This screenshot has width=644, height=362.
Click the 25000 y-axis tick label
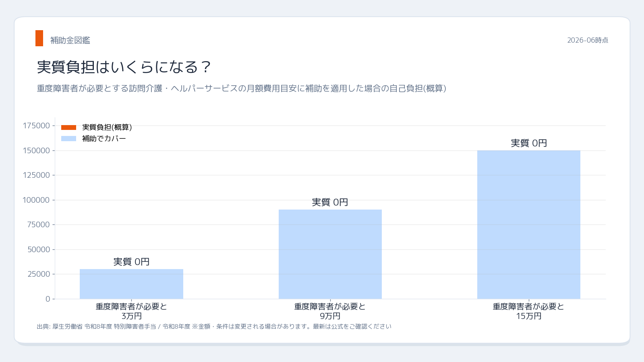point(39,274)
